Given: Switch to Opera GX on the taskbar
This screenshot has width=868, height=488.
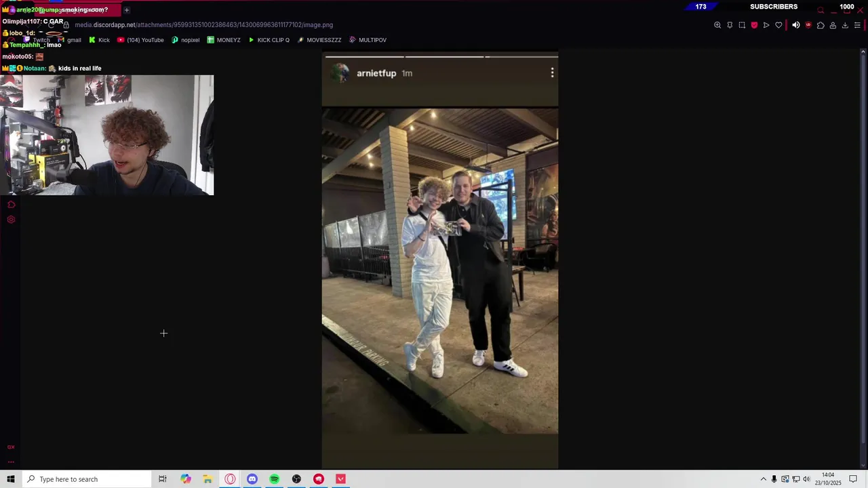Looking at the screenshot, I should (x=230, y=479).
